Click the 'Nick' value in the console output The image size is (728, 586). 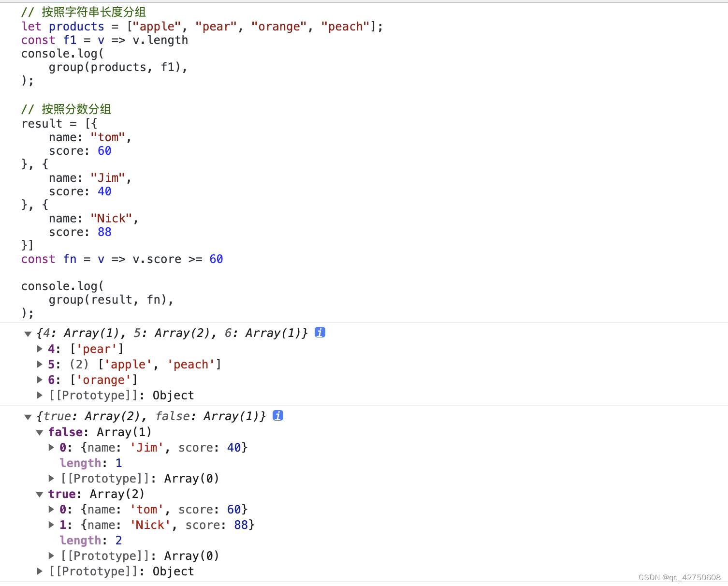150,525
